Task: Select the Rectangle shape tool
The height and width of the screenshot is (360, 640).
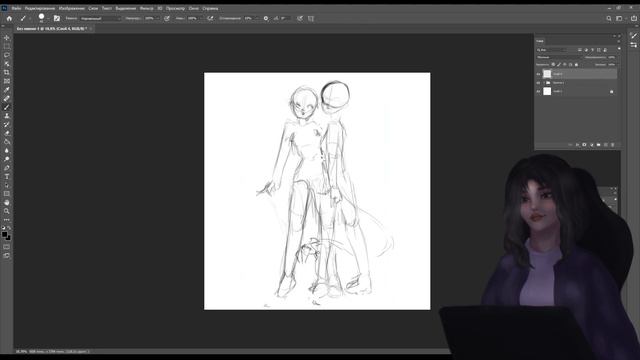Action: point(7,194)
